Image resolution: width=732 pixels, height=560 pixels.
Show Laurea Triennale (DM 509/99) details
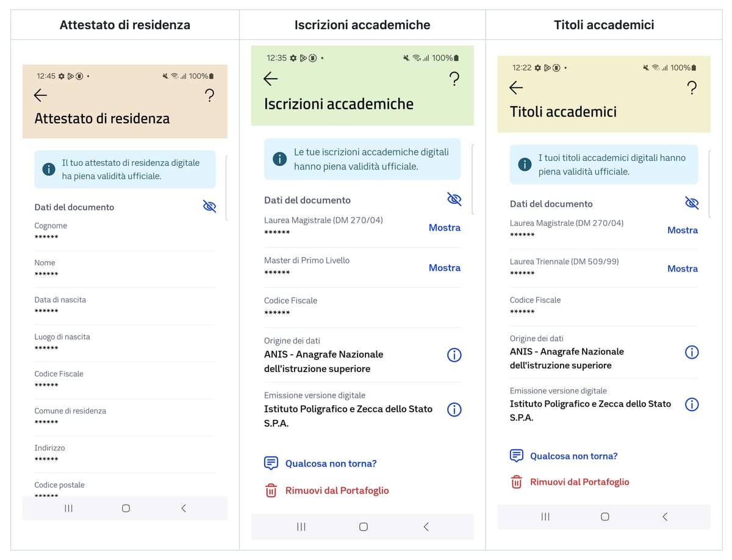pos(682,268)
